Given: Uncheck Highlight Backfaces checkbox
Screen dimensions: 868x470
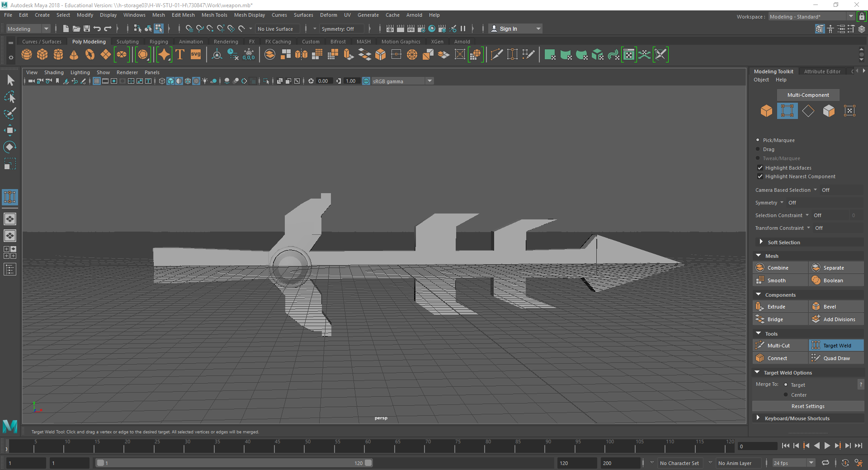Looking at the screenshot, I should click(x=760, y=168).
